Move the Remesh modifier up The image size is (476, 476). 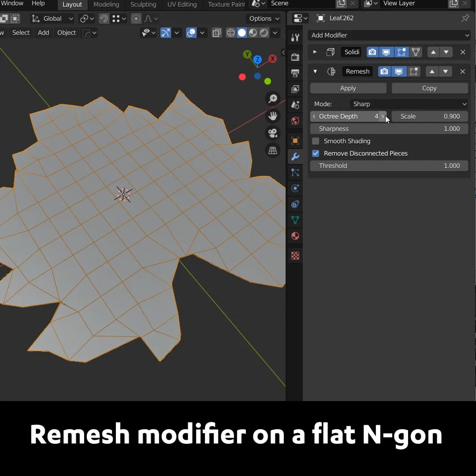(x=432, y=72)
